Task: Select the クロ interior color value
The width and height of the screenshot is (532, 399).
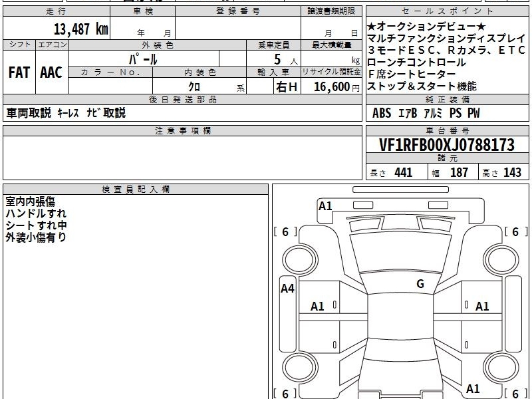Action: (x=194, y=86)
